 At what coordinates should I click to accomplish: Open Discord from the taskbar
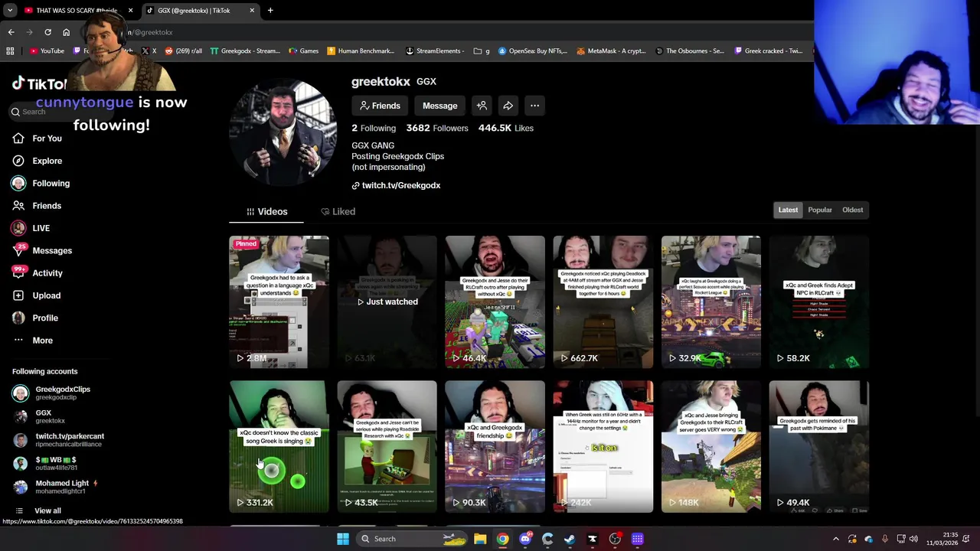pyautogui.click(x=524, y=539)
